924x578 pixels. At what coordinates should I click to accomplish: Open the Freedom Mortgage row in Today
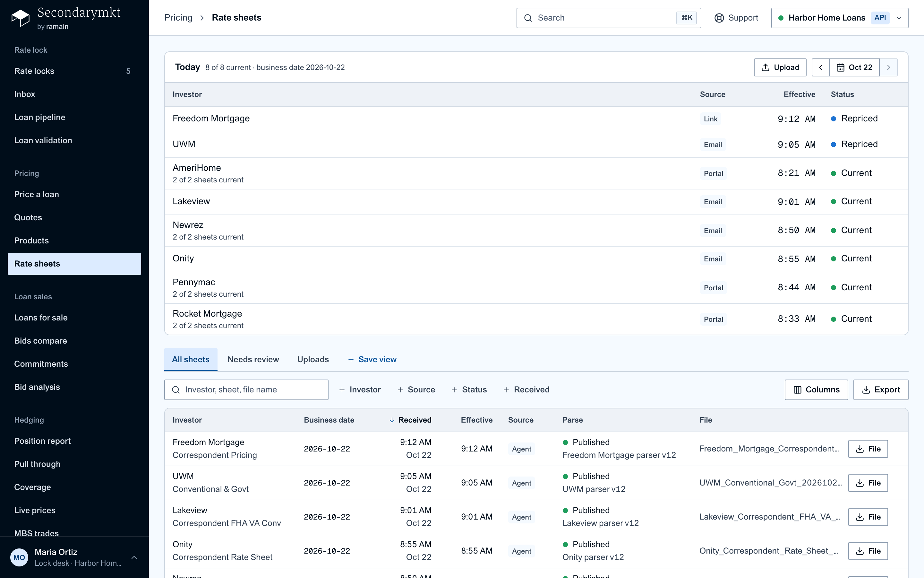536,119
